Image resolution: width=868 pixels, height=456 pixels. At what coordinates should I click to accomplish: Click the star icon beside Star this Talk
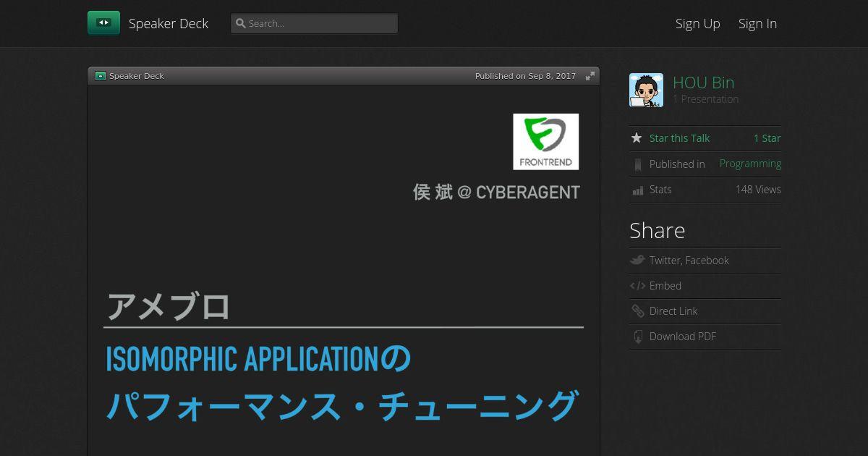tap(637, 138)
